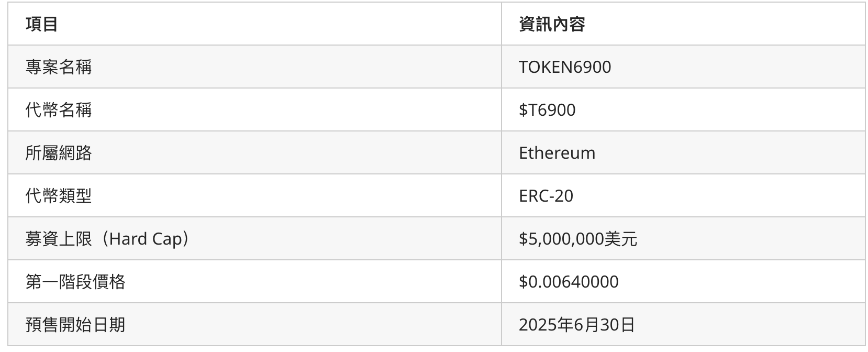Click the 美元 currency unit text
Viewport: 868px width, 352px height.
tap(620, 239)
